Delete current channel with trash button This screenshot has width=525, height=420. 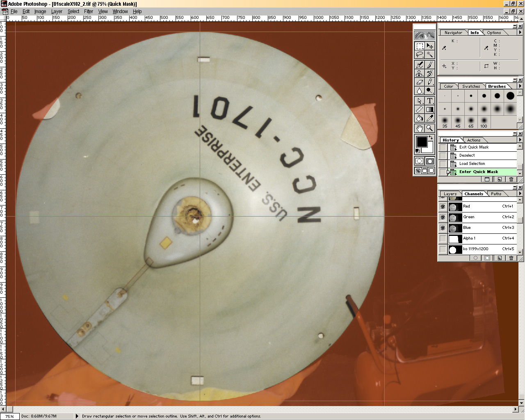pyautogui.click(x=511, y=258)
